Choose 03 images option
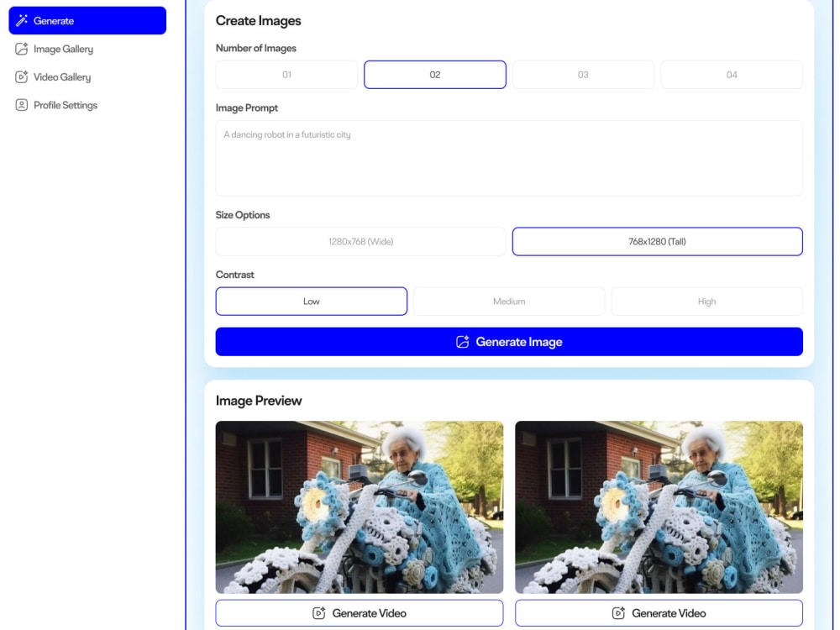The width and height of the screenshot is (840, 630). (x=583, y=75)
